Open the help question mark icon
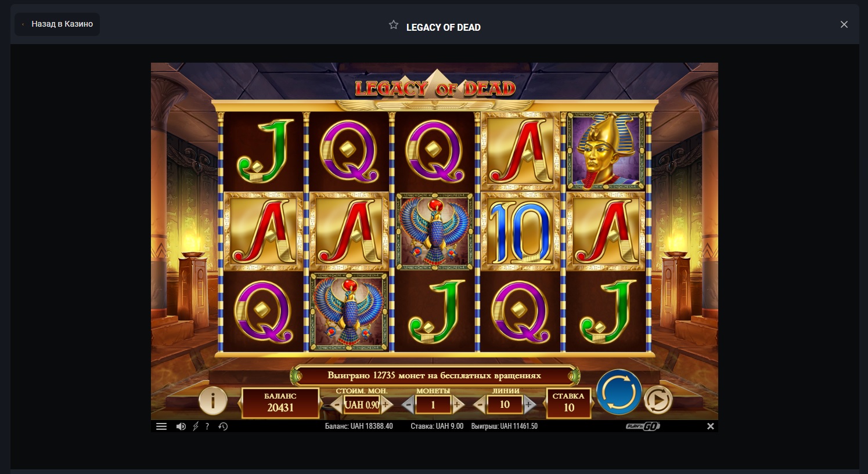This screenshot has width=868, height=474. 207,426
